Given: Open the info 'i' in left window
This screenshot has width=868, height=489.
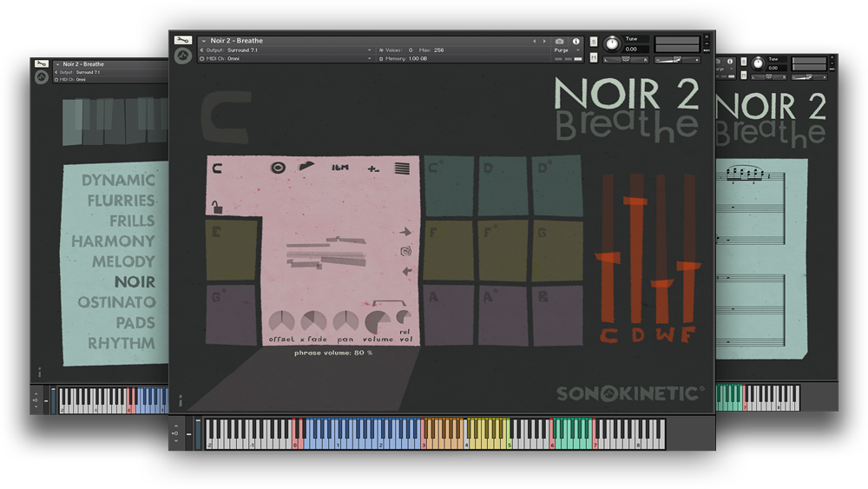Looking at the screenshot, I should click(39, 372).
